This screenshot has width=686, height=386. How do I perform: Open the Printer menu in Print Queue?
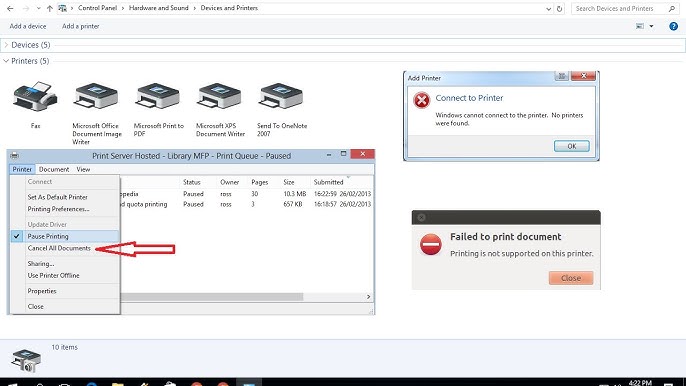click(22, 169)
